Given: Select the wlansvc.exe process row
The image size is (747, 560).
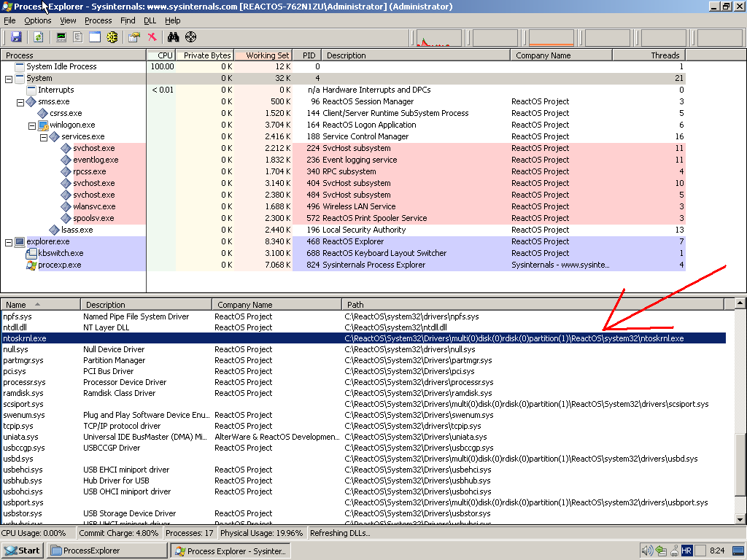Looking at the screenshot, I should [x=343, y=206].
